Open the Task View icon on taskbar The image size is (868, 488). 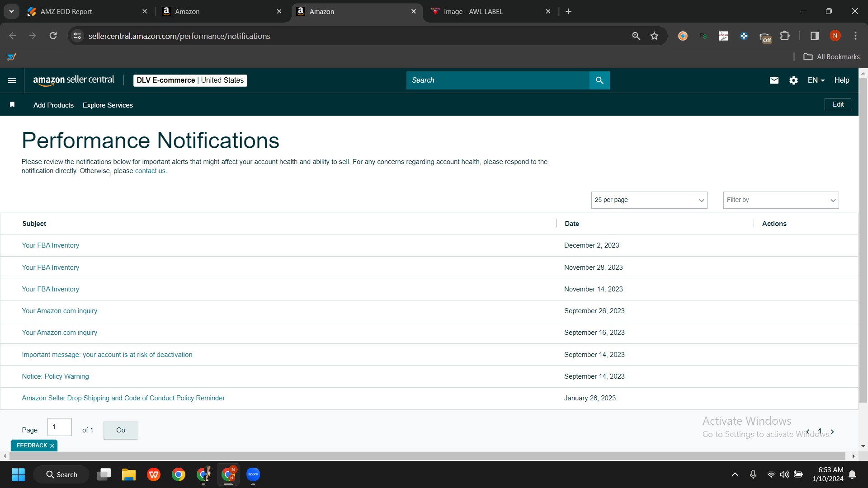point(104,474)
